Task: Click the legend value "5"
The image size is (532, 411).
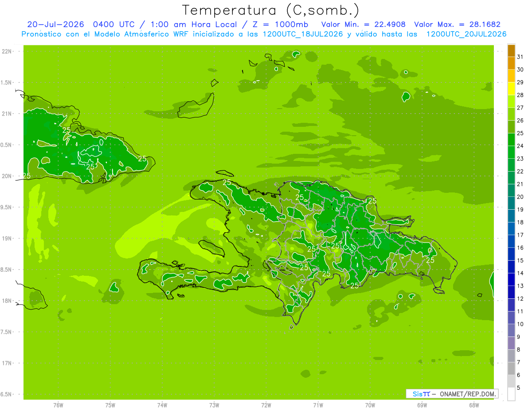Action: point(519,388)
